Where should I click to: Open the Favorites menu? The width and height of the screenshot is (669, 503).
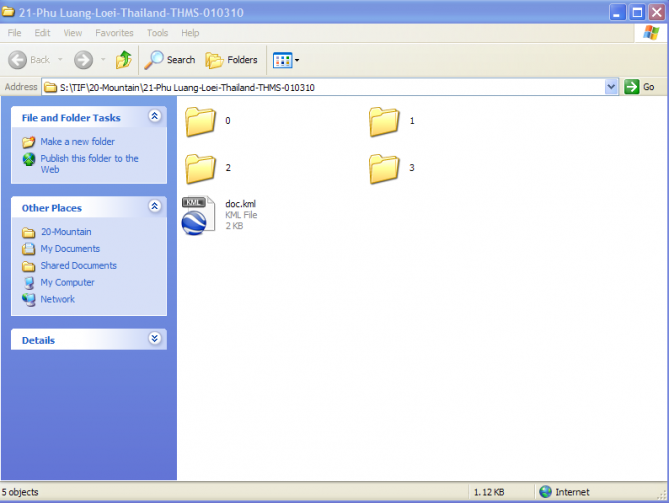tap(114, 33)
